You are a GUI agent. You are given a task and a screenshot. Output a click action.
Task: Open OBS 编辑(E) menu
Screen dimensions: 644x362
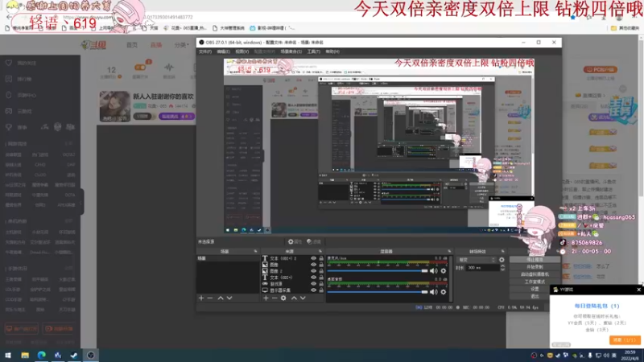click(x=224, y=51)
